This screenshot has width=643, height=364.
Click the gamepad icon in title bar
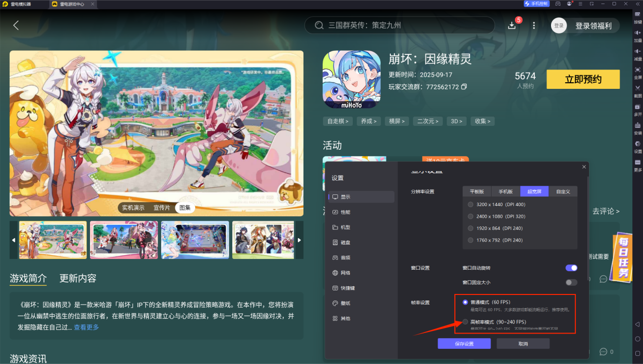558,4
